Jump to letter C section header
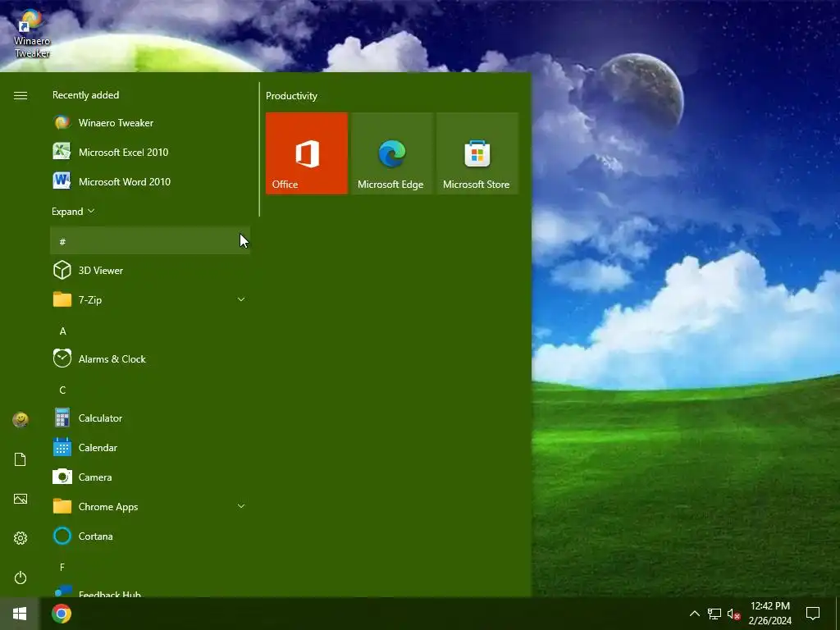Viewport: 840px width, 630px height. [x=150, y=390]
